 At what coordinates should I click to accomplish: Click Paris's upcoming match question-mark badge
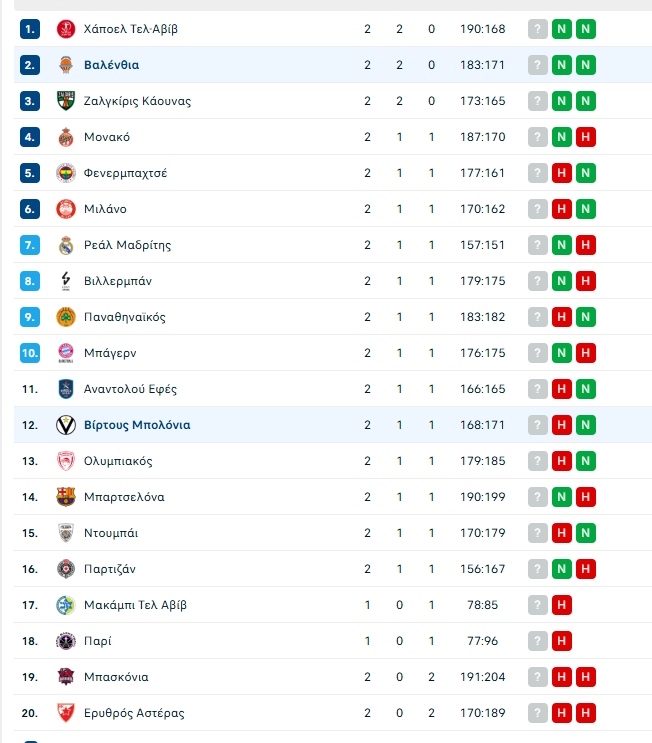tap(538, 641)
